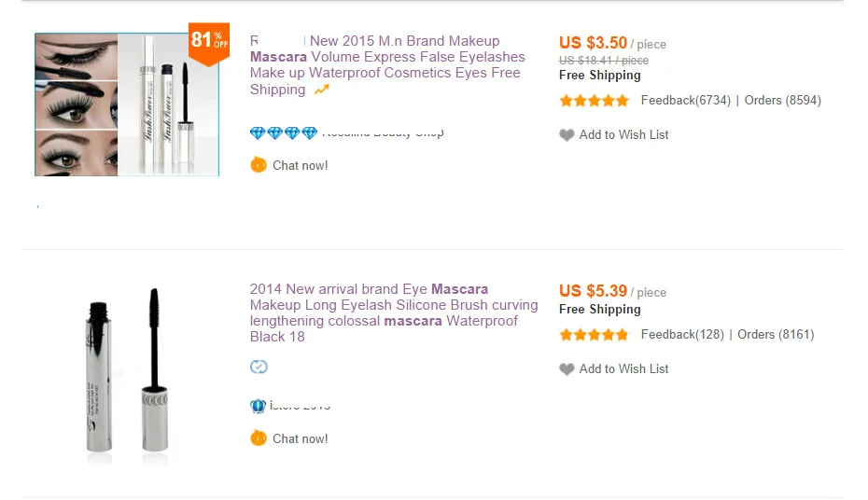Viewport: 868px width, 500px height.
Task: View Feedback(128) for the second mascara
Action: 682,335
